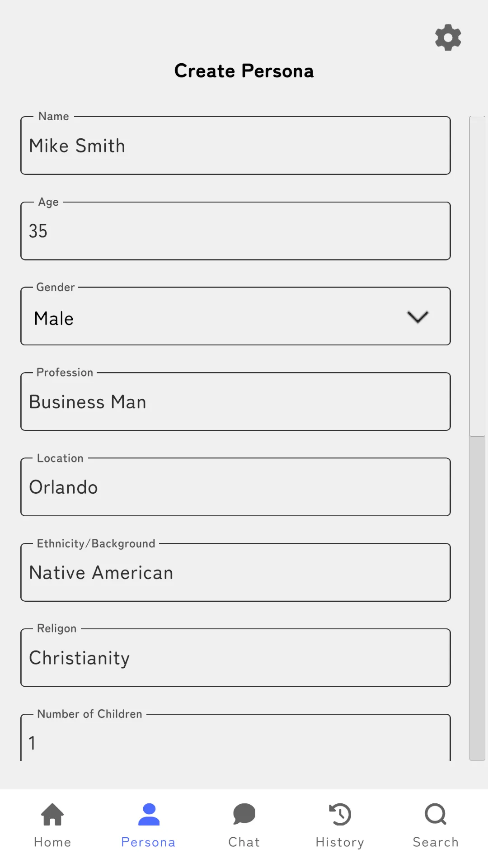Open settings via the gear icon
This screenshot has height=868, width=488.
(448, 38)
